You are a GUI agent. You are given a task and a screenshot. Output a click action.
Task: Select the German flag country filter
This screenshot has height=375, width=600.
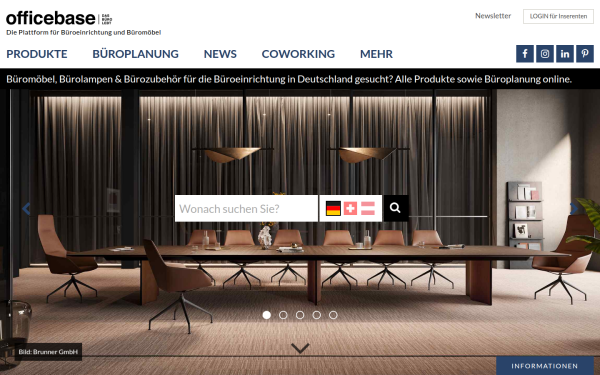pyautogui.click(x=333, y=209)
